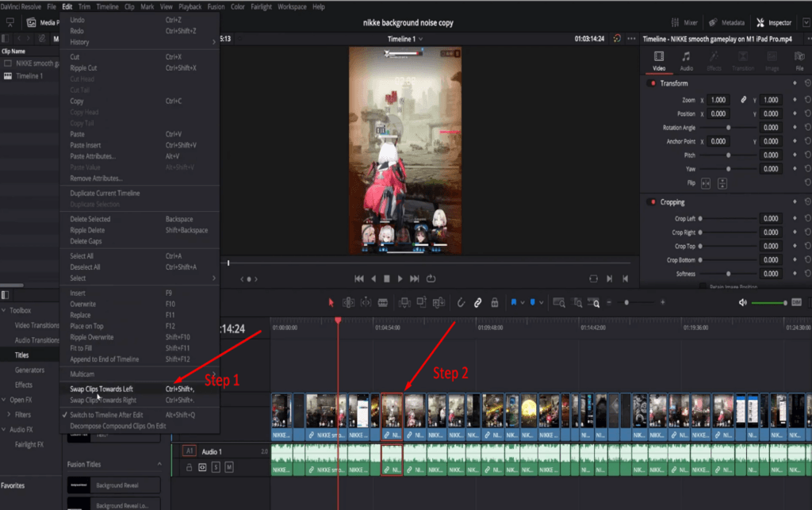Play the timeline in reverse
Image resolution: width=812 pixels, height=510 pixels.
tap(373, 278)
